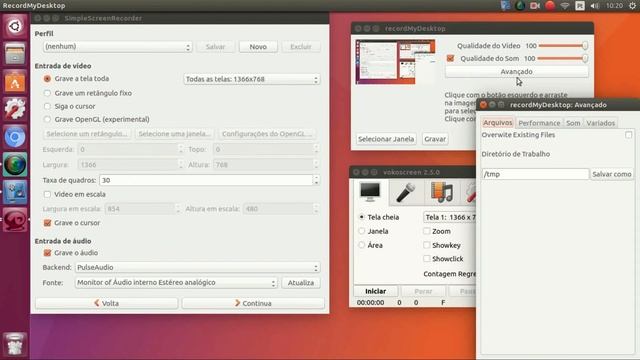Click the red record circle tray icon
This screenshot has width=640, height=360.
[550, 6]
